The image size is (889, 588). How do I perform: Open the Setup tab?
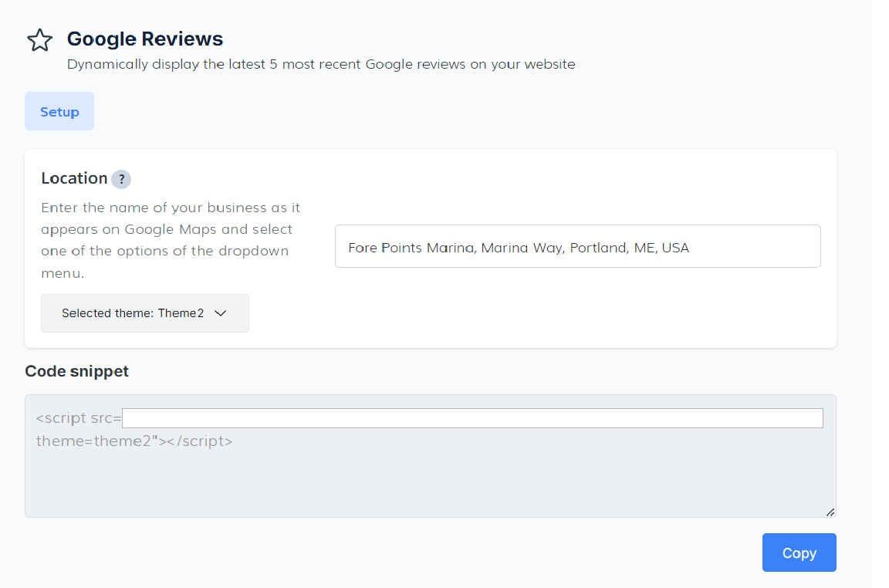click(x=59, y=112)
